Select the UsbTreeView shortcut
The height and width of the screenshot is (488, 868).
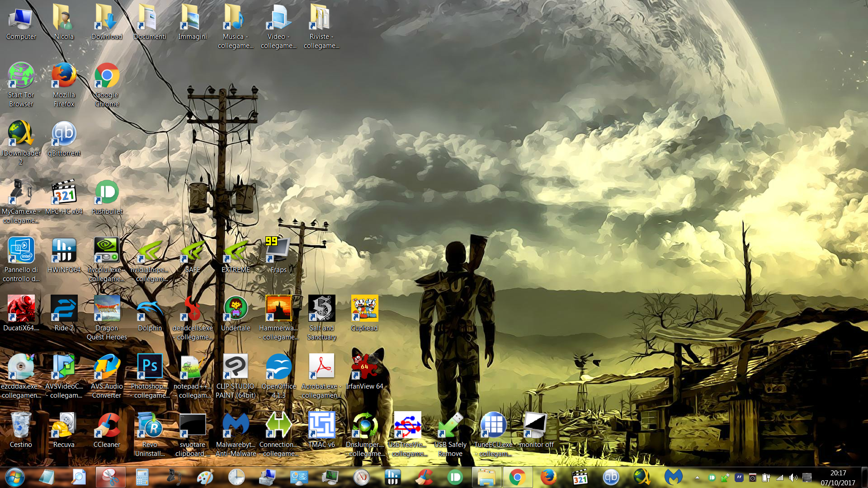tap(407, 435)
